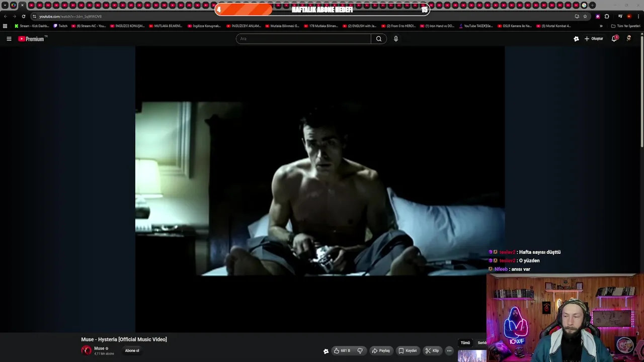
Task: Open the From 0 to HERO bookmark
Action: (x=398, y=26)
